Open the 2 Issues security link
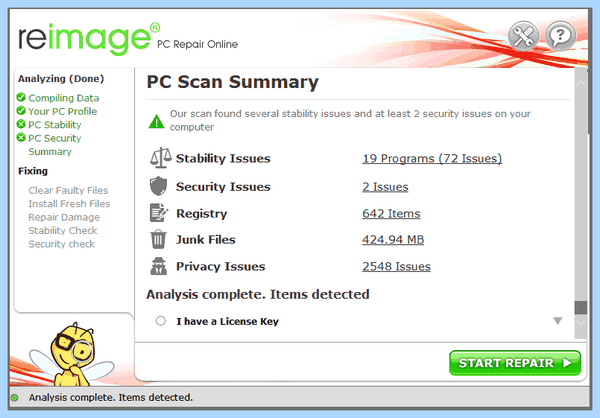Image resolution: width=600 pixels, height=418 pixels. 385,187
